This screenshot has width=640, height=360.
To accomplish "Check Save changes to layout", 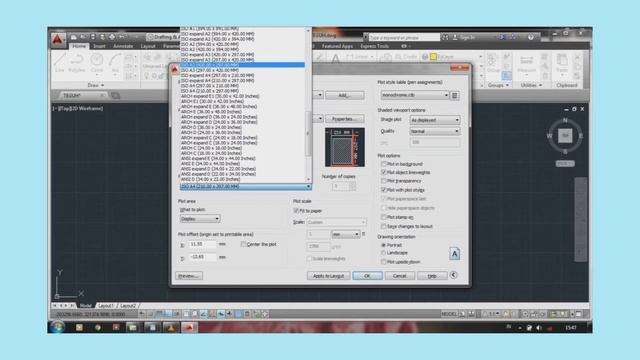I will tap(384, 226).
